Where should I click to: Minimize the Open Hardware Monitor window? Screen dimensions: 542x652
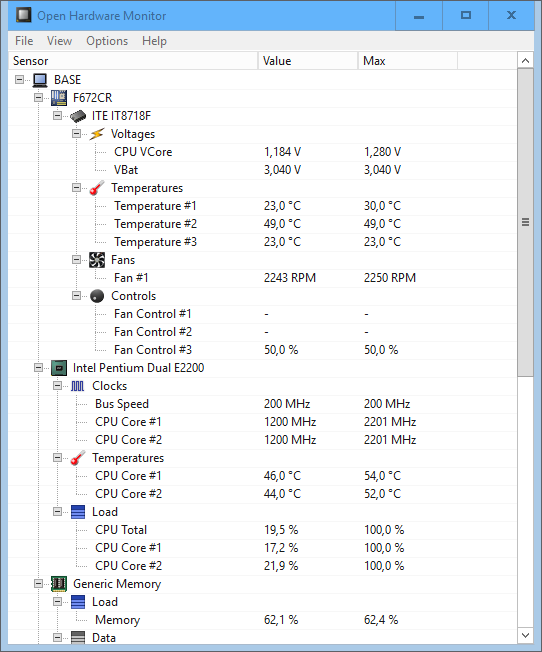419,16
